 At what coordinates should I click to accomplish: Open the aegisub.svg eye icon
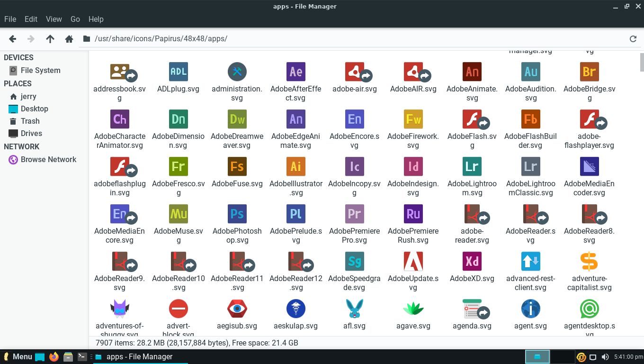coord(237,309)
